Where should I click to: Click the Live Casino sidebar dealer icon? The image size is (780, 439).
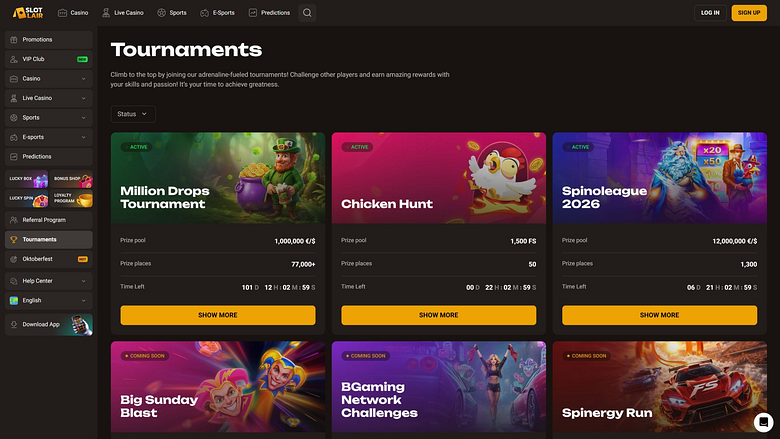[14, 98]
